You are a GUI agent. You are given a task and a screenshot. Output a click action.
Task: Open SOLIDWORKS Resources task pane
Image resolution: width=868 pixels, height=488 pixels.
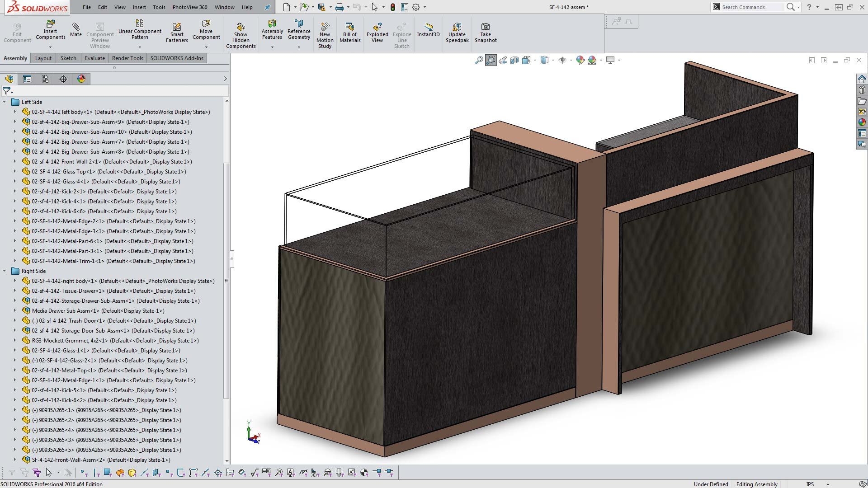coord(862,79)
